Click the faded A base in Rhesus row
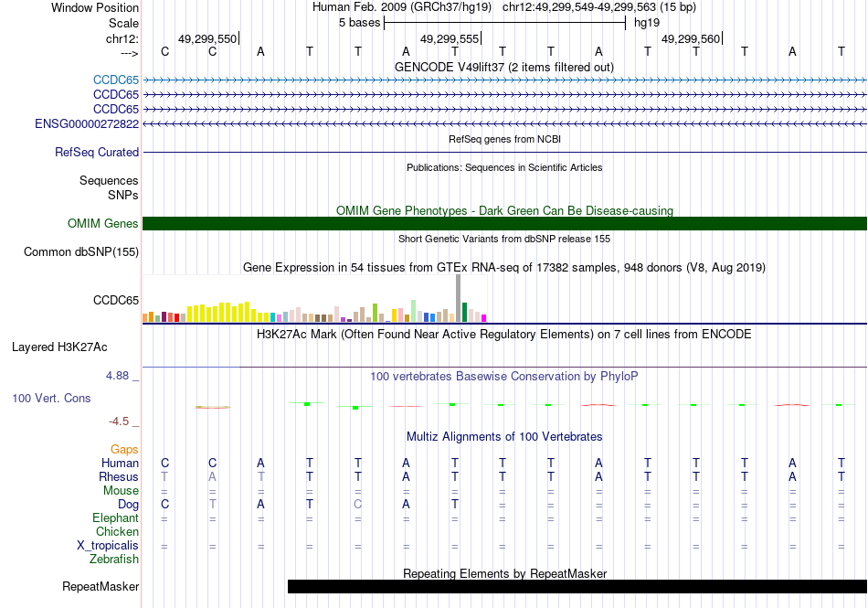This screenshot has width=868, height=608. (x=212, y=476)
